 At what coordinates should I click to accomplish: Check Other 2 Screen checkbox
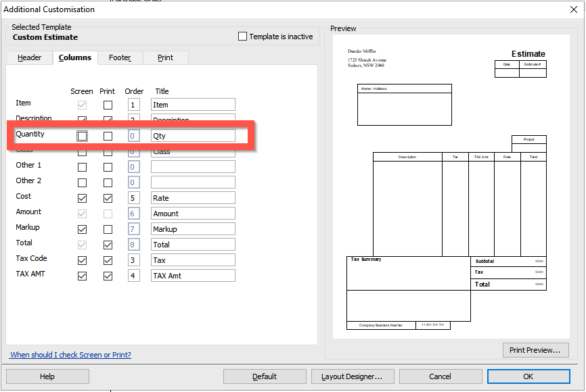83,182
